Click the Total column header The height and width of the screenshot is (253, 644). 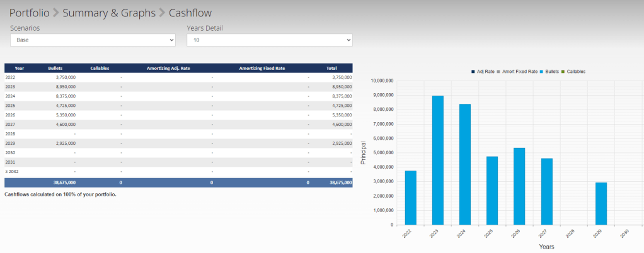click(331, 68)
